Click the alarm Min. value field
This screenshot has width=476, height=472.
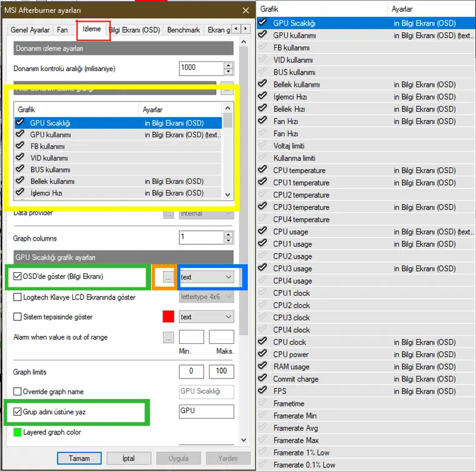(x=191, y=337)
